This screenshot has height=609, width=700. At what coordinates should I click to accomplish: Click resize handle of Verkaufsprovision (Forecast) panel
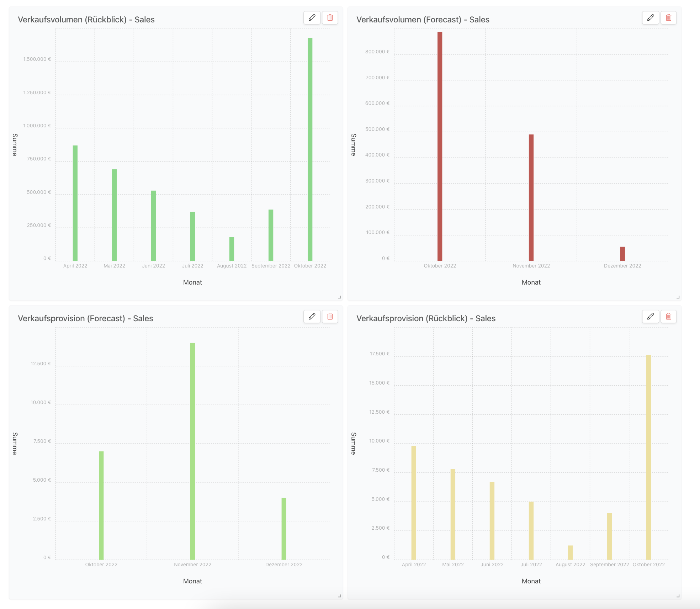[339, 595]
